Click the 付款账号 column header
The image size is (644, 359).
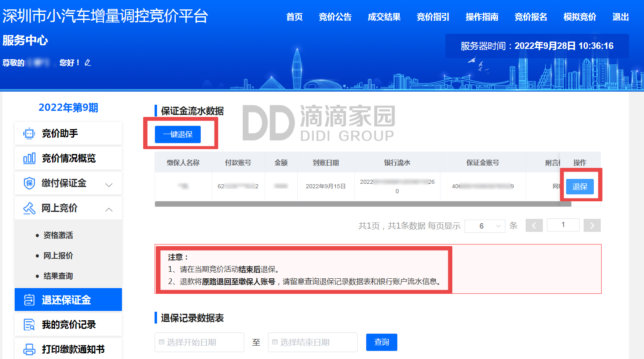238,163
